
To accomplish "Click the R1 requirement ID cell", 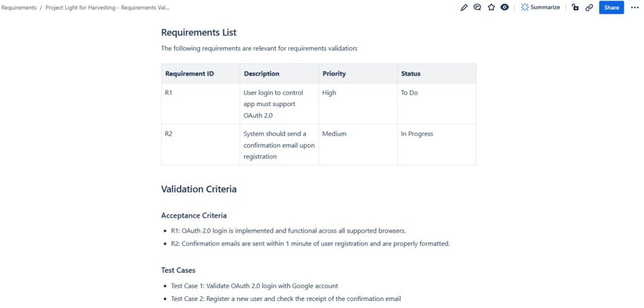I will (x=169, y=92).
